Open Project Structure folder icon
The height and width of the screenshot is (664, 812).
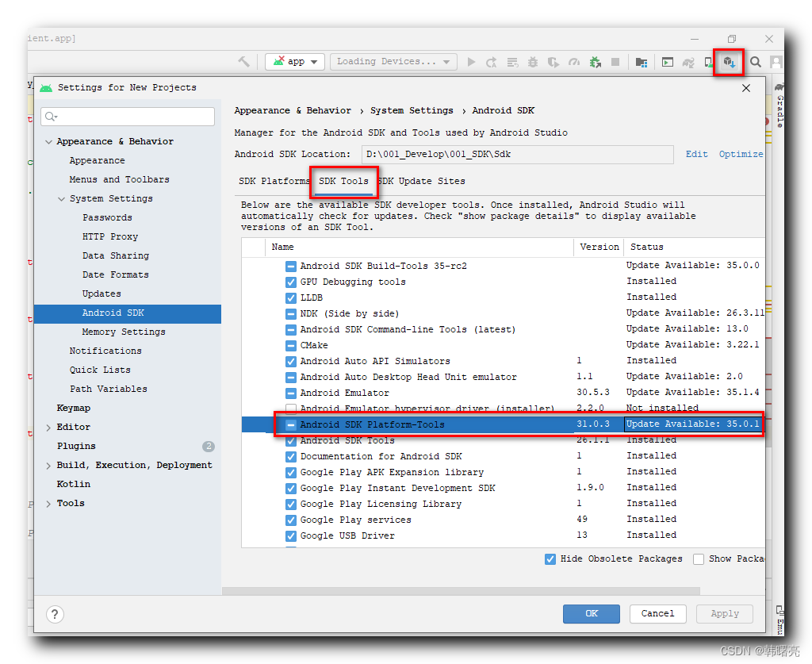(x=641, y=62)
